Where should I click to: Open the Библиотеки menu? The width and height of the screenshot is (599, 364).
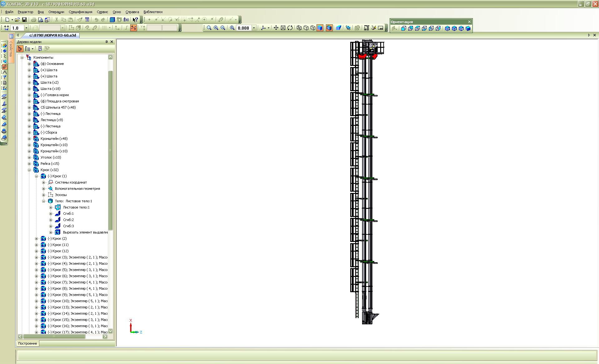click(x=153, y=12)
